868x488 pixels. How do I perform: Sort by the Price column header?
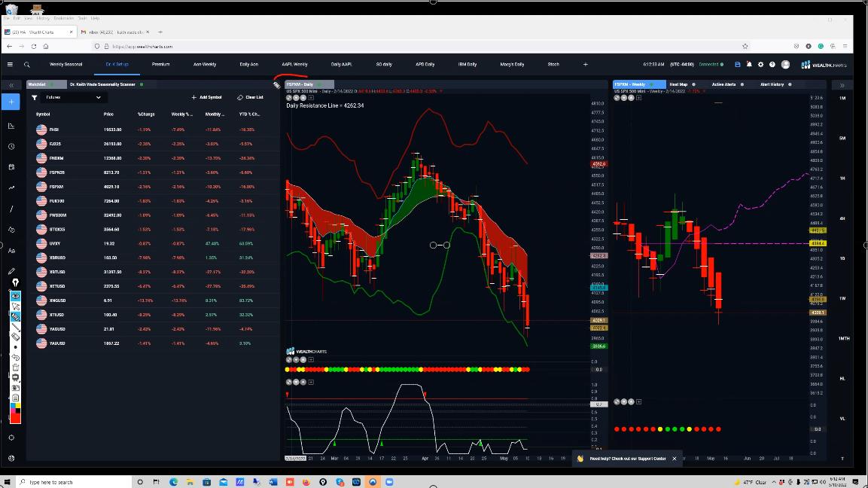108,114
